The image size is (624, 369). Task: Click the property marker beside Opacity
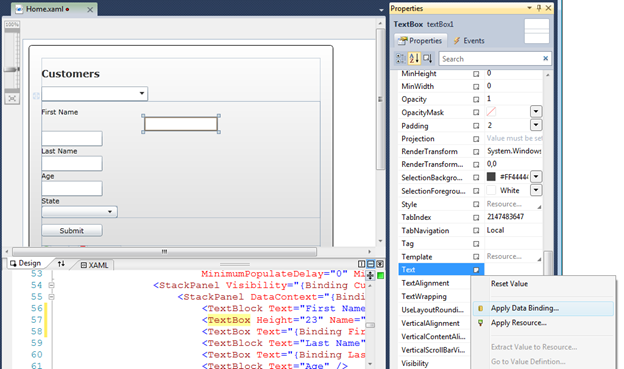tap(476, 100)
